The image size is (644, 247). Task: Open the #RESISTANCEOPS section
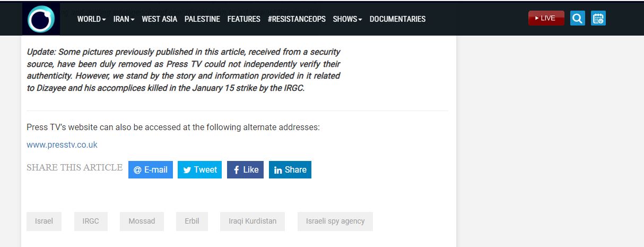[x=297, y=19]
